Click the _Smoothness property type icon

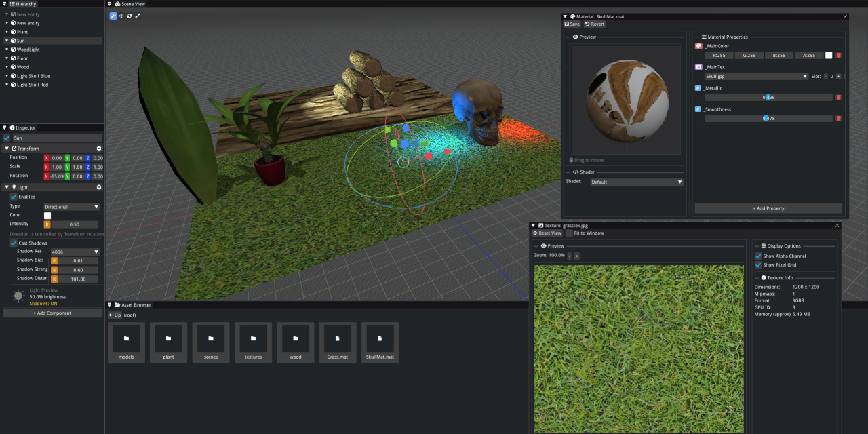click(698, 109)
